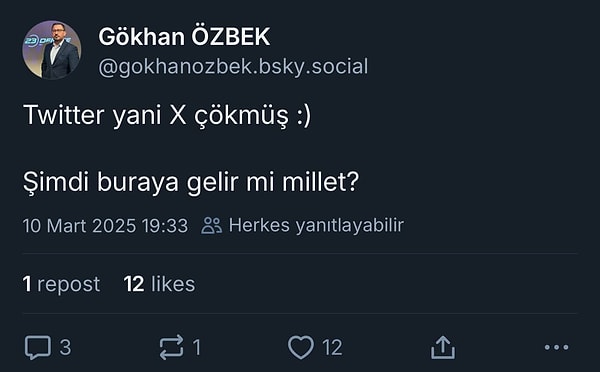Repost using the looping arrows icon
This screenshot has width=600, height=372.
[171, 348]
